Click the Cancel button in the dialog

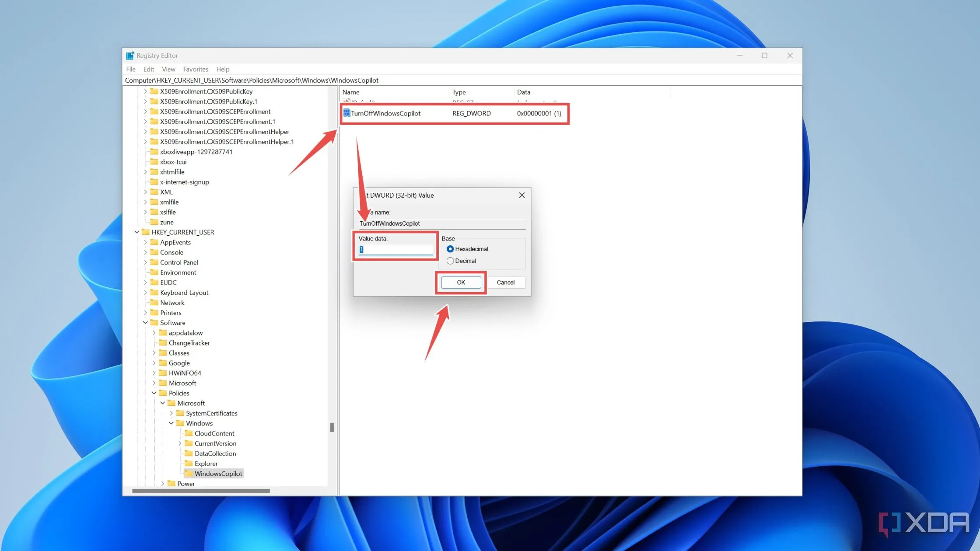click(x=506, y=282)
